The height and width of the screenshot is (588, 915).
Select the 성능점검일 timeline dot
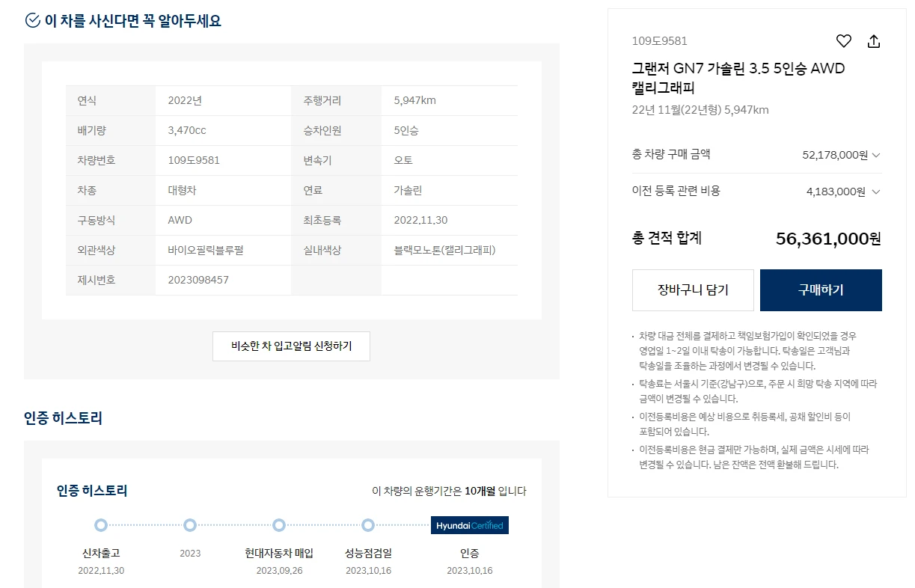click(367, 525)
